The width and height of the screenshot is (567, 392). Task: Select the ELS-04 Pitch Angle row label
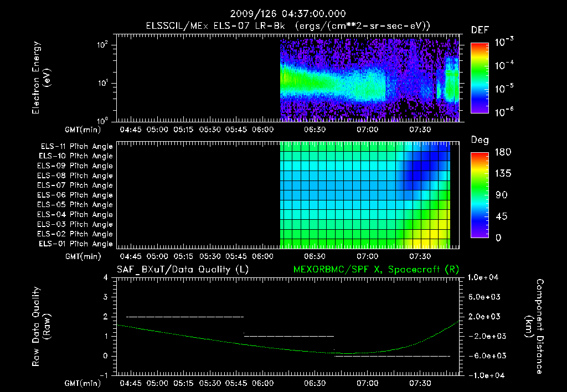(75, 214)
